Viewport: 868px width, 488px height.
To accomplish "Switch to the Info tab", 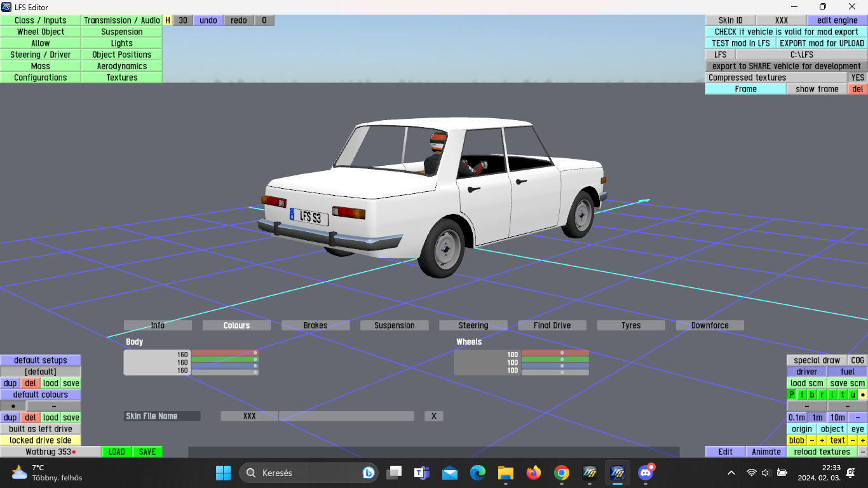I will pyautogui.click(x=158, y=325).
